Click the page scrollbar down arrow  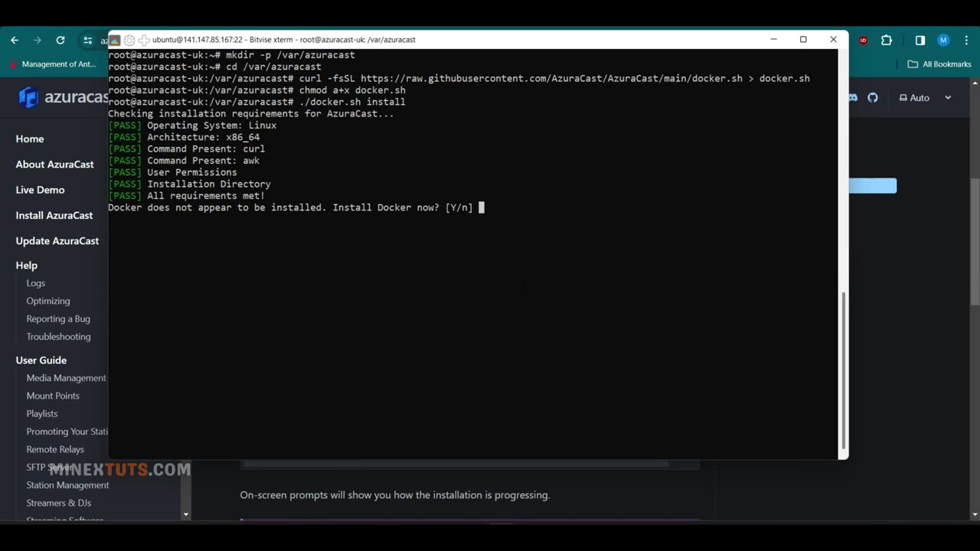975,515
